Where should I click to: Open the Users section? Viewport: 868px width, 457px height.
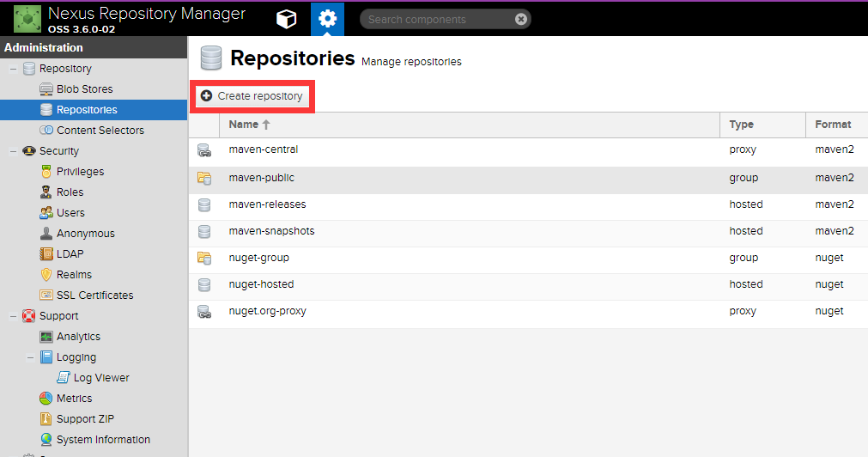point(70,213)
